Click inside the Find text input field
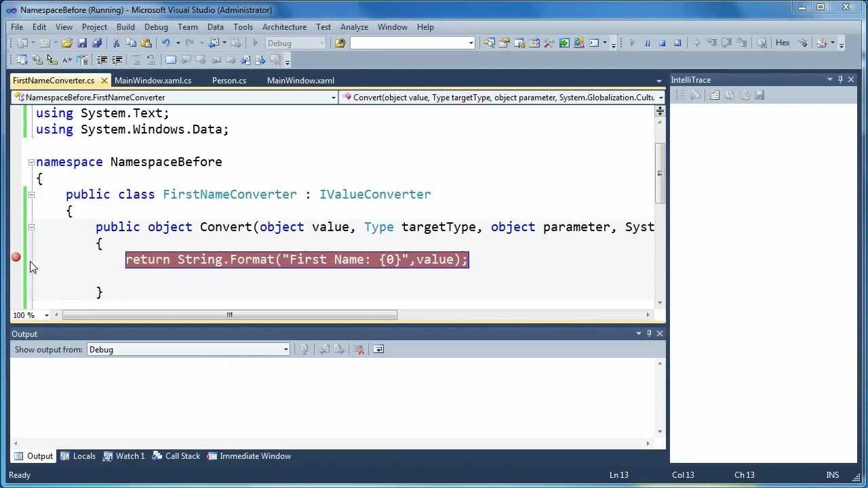This screenshot has width=868, height=488. point(408,43)
